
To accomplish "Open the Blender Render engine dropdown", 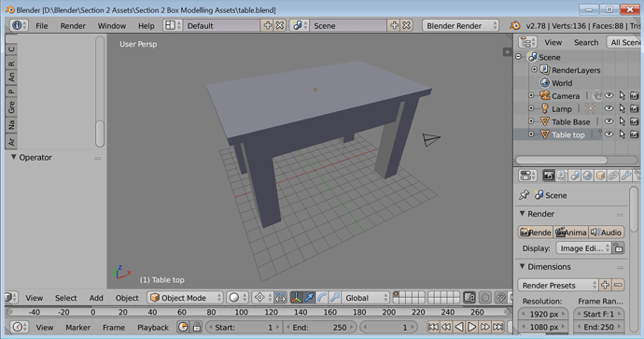I will pos(460,25).
